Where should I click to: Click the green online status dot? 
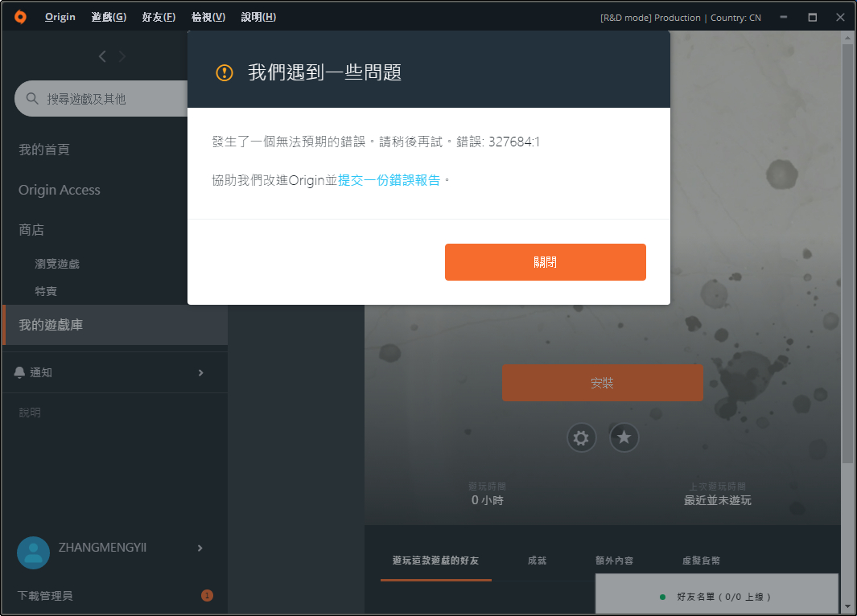(662, 597)
